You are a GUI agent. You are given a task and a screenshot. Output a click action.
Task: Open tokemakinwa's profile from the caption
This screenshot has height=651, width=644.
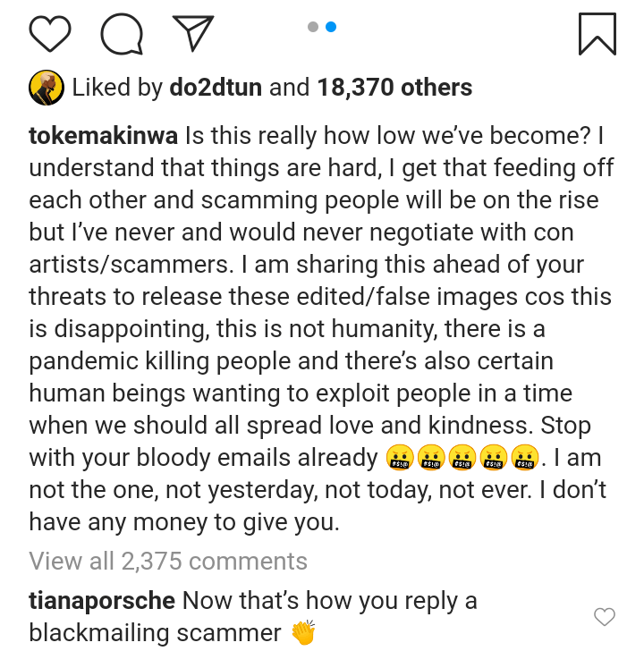[x=105, y=137]
